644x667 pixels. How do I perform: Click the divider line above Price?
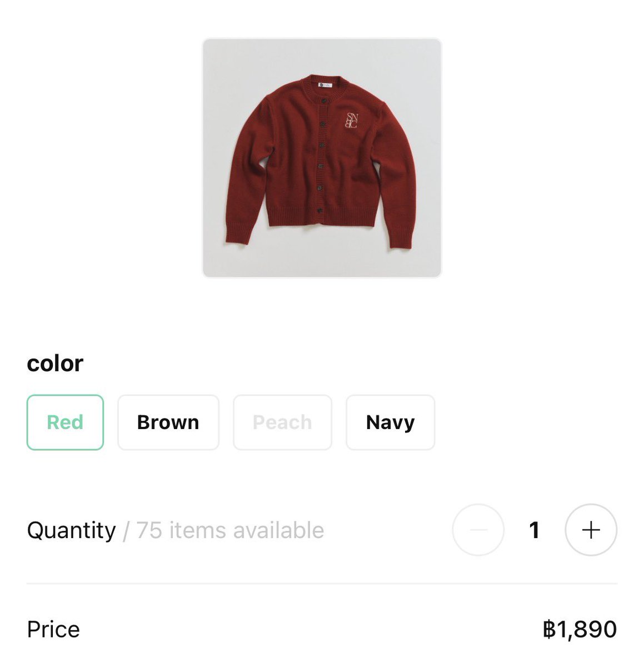point(322,584)
